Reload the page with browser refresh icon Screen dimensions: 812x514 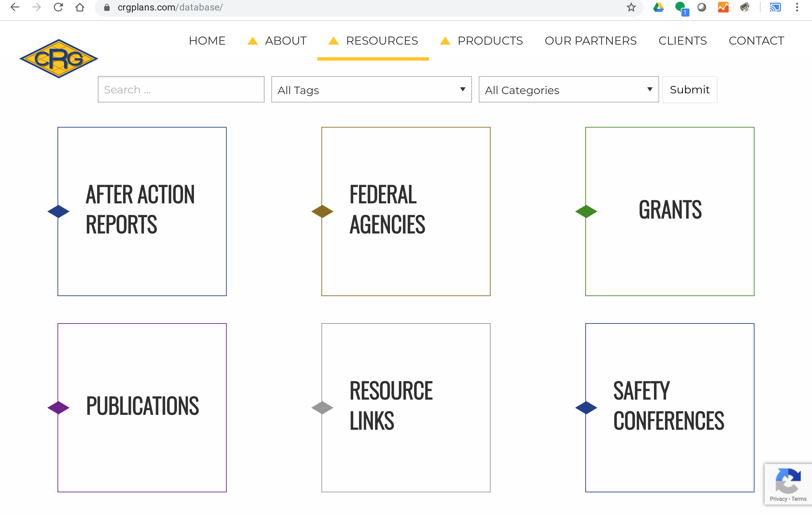click(x=58, y=7)
